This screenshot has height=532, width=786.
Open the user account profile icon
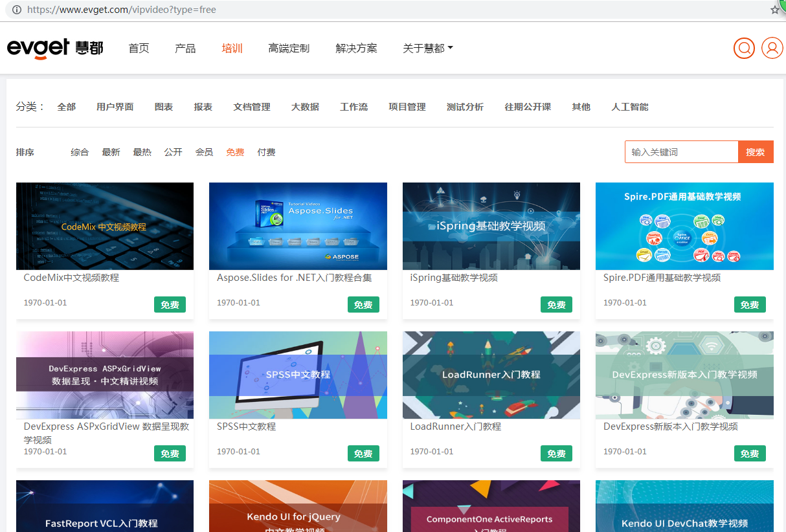(772, 49)
